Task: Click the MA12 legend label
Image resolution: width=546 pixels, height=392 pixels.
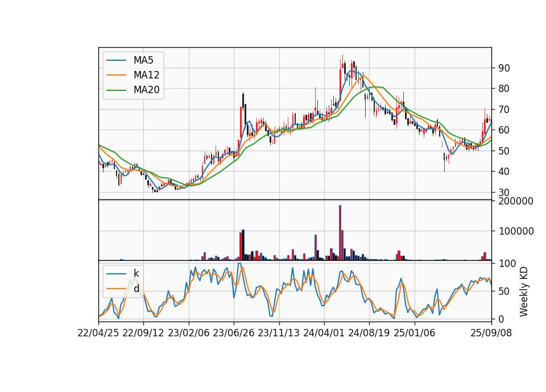Action: point(146,75)
